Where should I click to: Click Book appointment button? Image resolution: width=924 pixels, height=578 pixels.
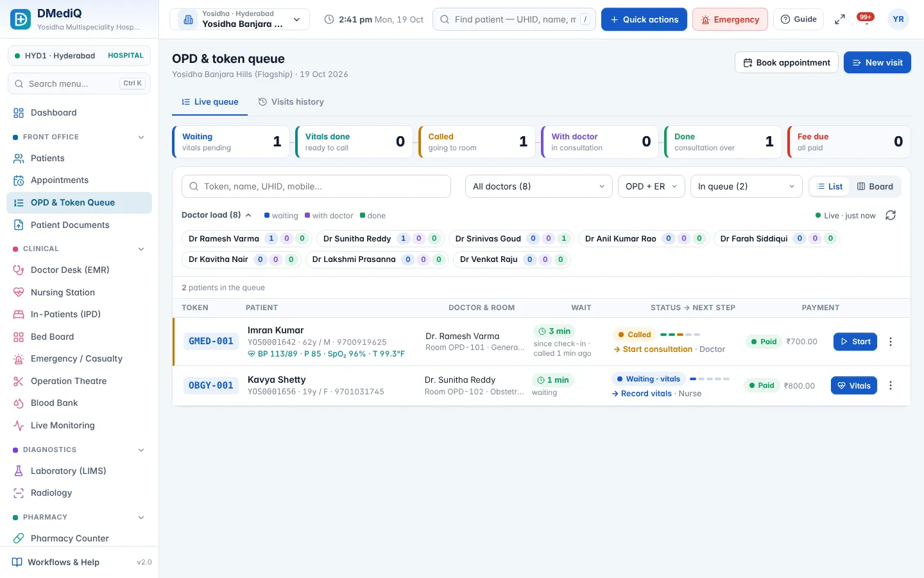[x=787, y=62]
